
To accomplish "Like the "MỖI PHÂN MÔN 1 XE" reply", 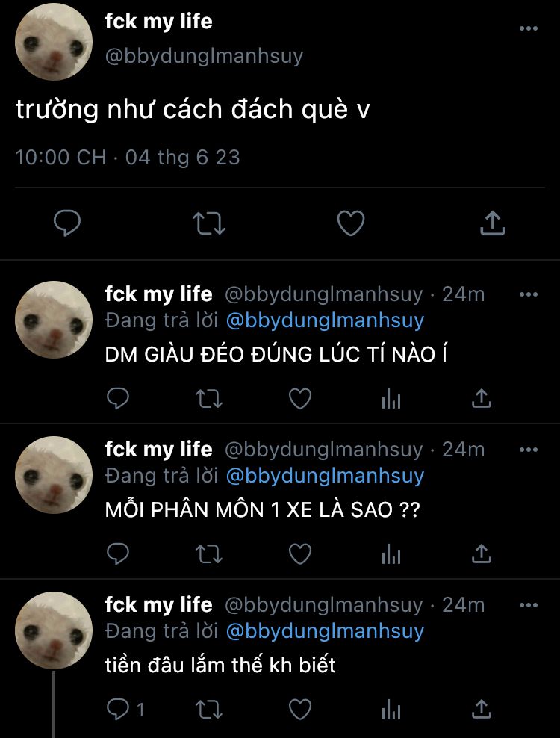I will (x=300, y=554).
